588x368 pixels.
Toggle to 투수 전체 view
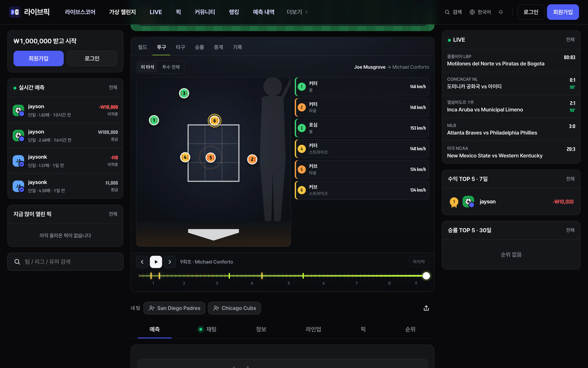[171, 67]
